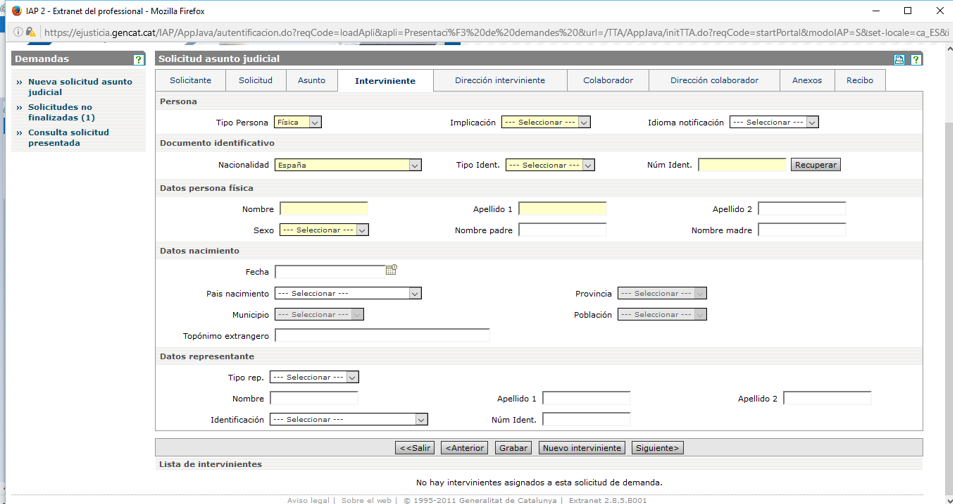The image size is (953, 504).
Task: Click the Siguiente> button
Action: (x=658, y=448)
